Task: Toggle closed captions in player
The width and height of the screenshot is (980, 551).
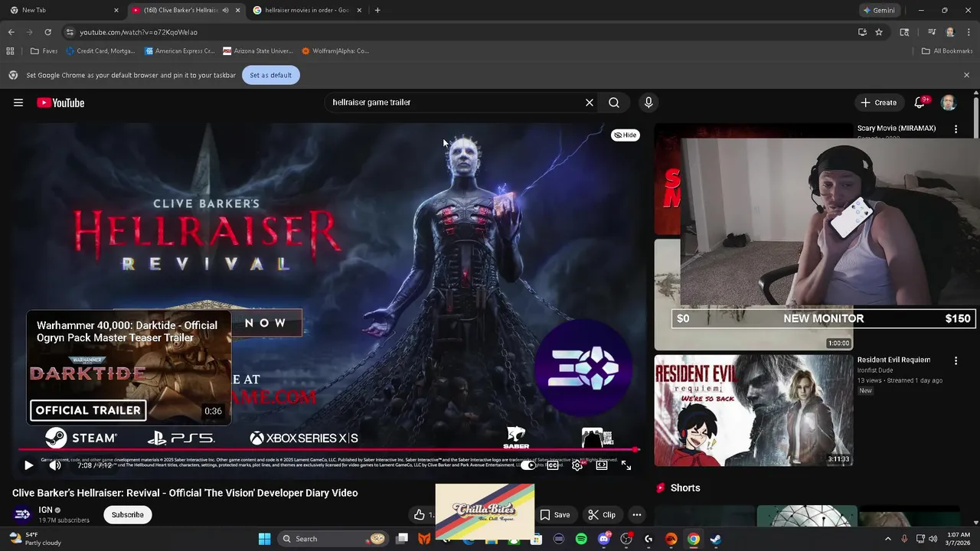Action: pyautogui.click(x=553, y=465)
